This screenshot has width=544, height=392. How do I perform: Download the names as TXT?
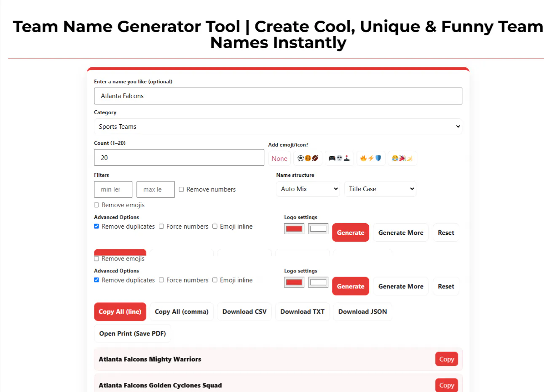pos(303,312)
